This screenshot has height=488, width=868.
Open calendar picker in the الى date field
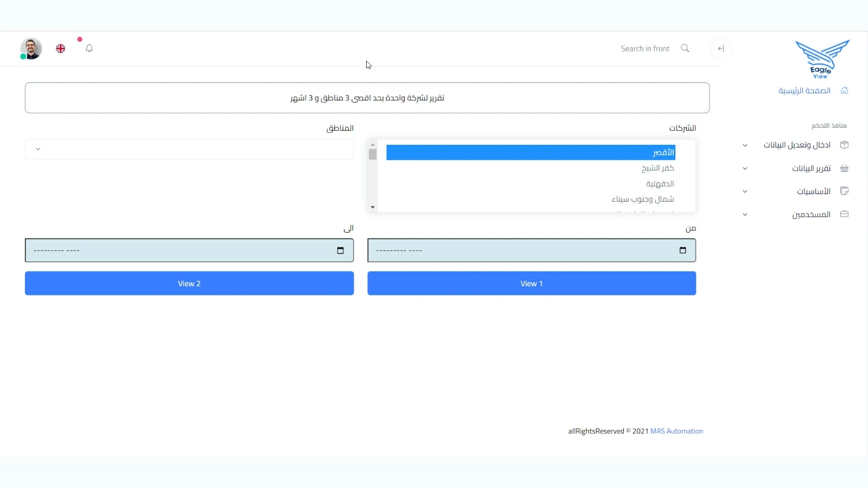click(x=340, y=251)
